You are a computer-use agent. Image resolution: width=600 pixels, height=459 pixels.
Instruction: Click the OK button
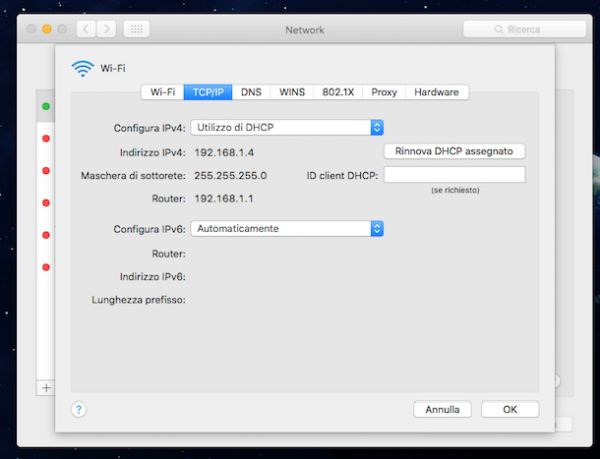[510, 409]
